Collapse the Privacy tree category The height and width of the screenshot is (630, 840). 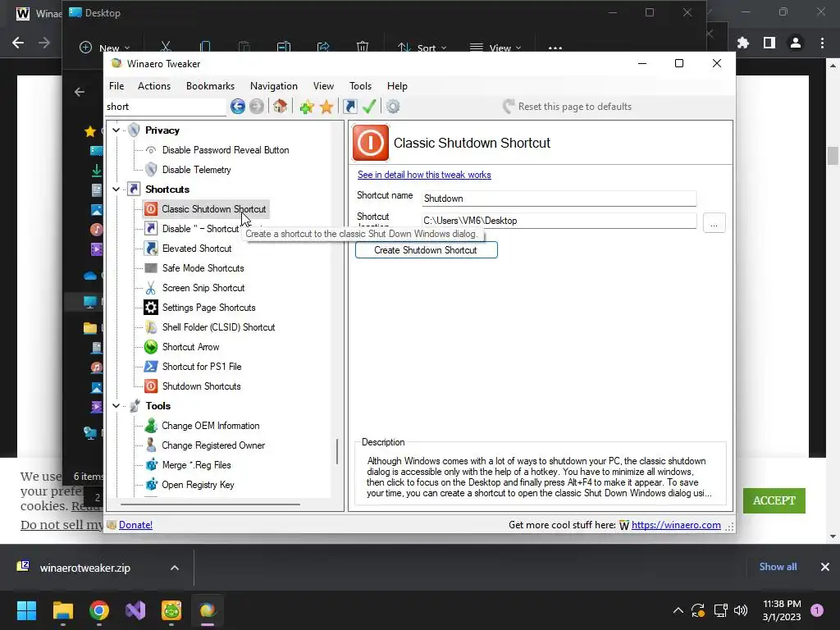pyautogui.click(x=116, y=130)
